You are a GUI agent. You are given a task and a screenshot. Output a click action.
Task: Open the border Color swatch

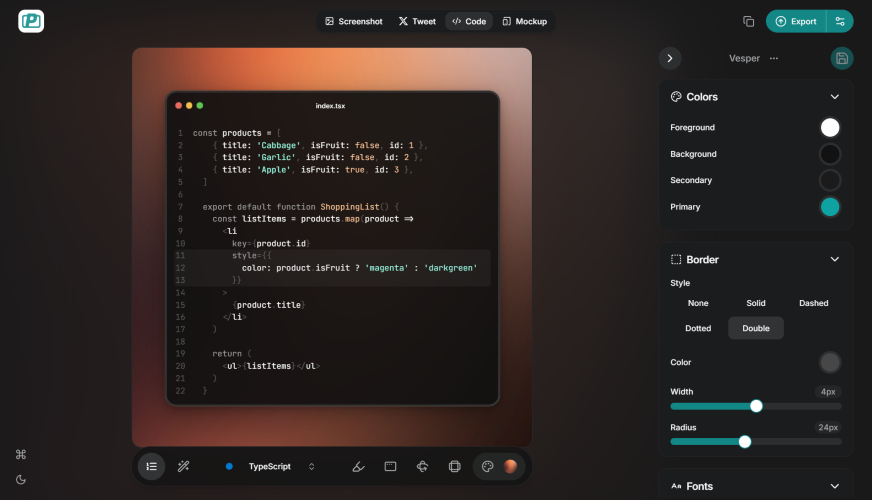829,362
